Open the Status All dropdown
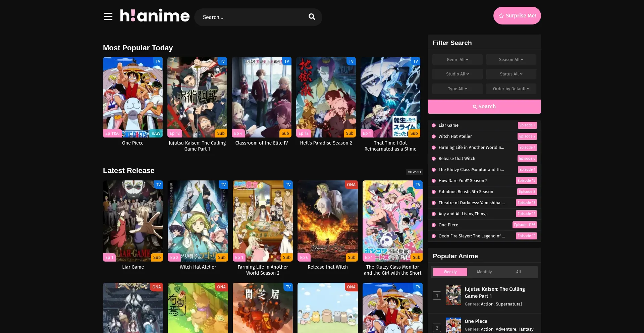The image size is (644, 333). coord(511,74)
